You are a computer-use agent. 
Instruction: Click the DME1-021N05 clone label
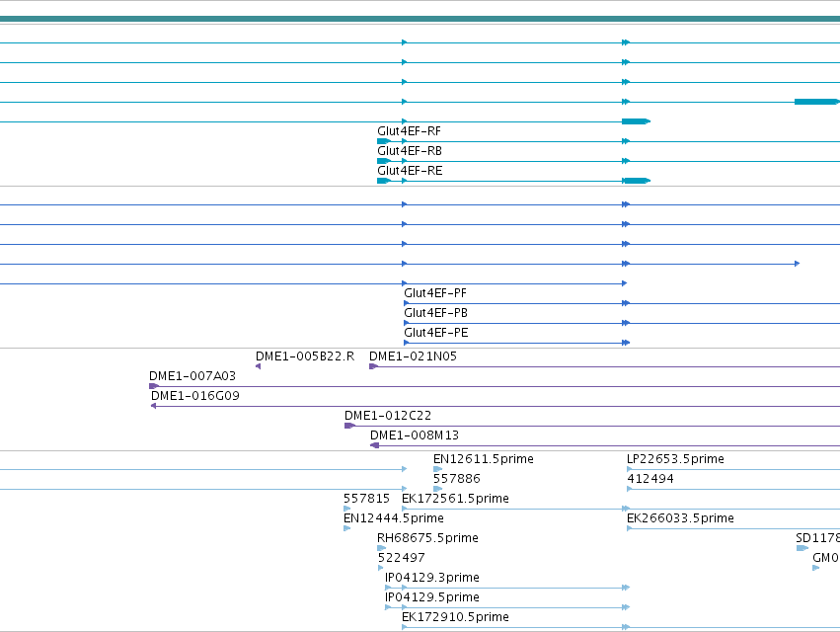413,356
